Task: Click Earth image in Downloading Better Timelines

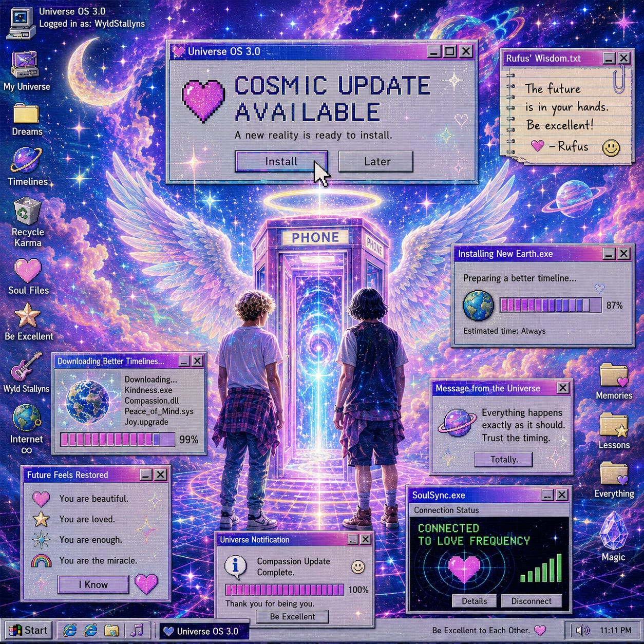Action: (x=87, y=402)
